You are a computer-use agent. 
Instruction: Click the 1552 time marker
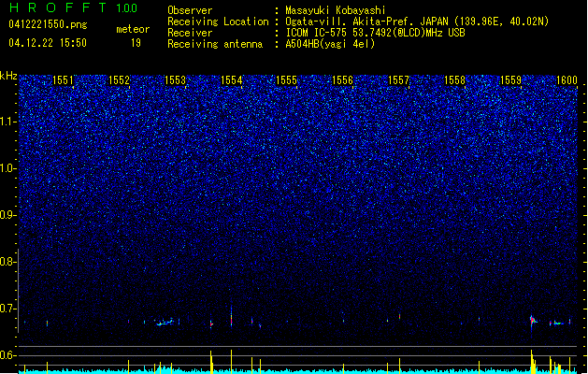pos(119,80)
